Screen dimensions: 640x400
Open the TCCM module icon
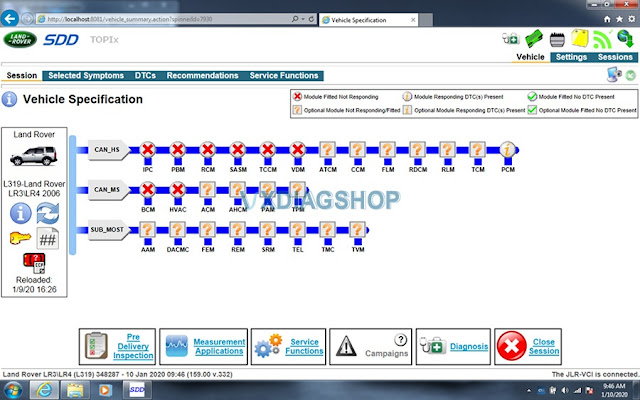point(268,150)
